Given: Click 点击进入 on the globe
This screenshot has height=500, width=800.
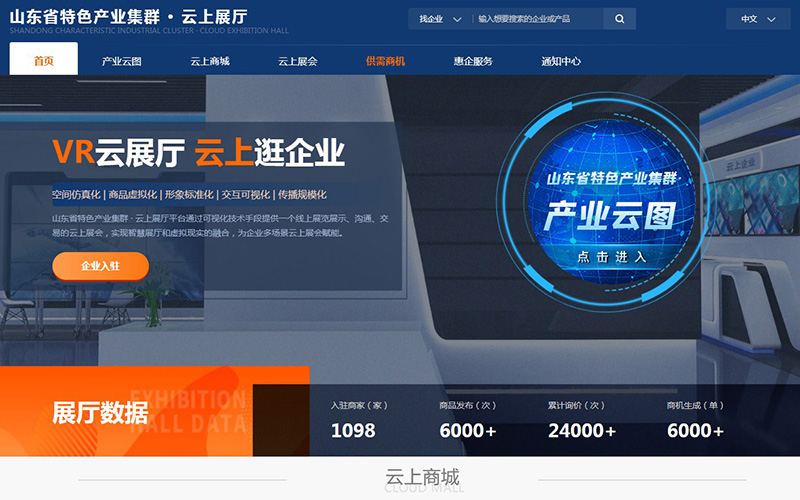Looking at the screenshot, I should 612,256.
